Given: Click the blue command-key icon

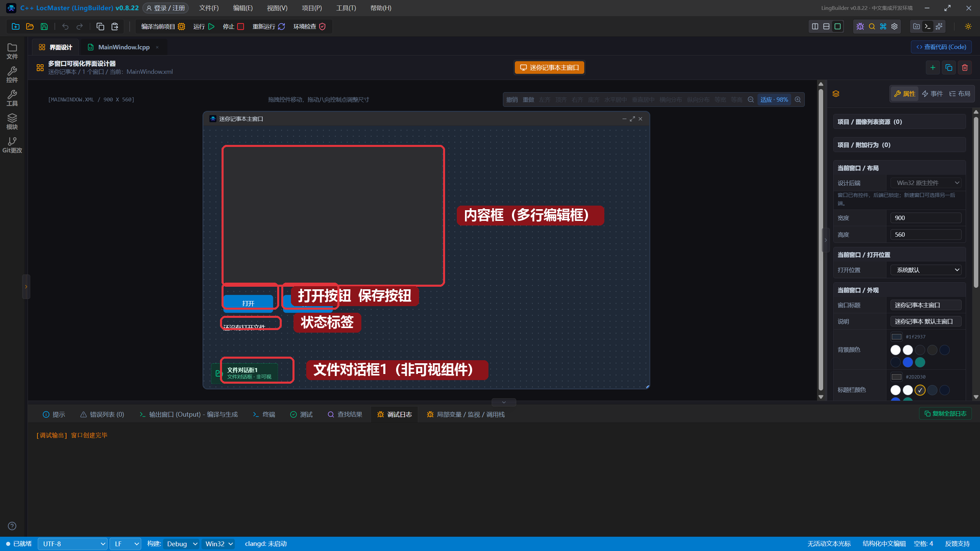Looking at the screenshot, I should [883, 27].
